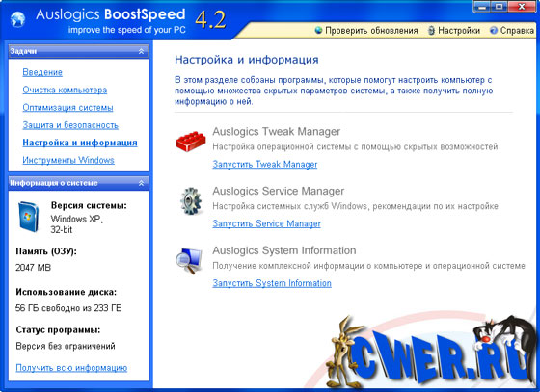Click the Версия системы label
This screenshot has width=540, height=392.
click(x=89, y=205)
